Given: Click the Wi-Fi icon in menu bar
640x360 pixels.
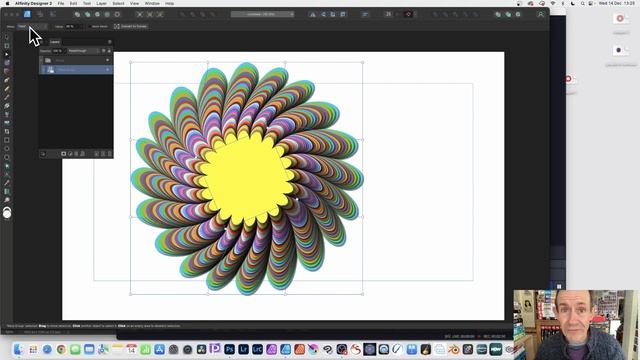Looking at the screenshot, I should 553,3.
